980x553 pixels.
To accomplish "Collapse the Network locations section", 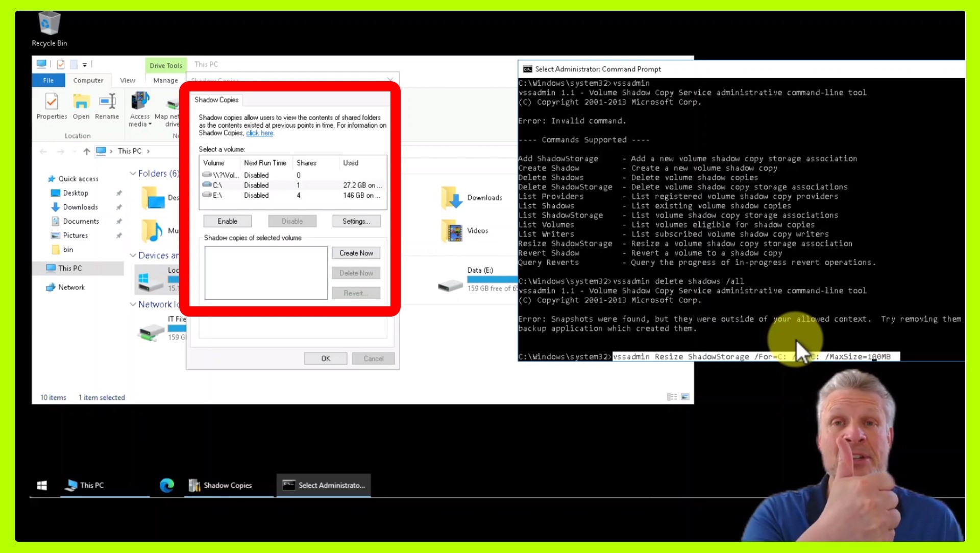I will pyautogui.click(x=133, y=304).
